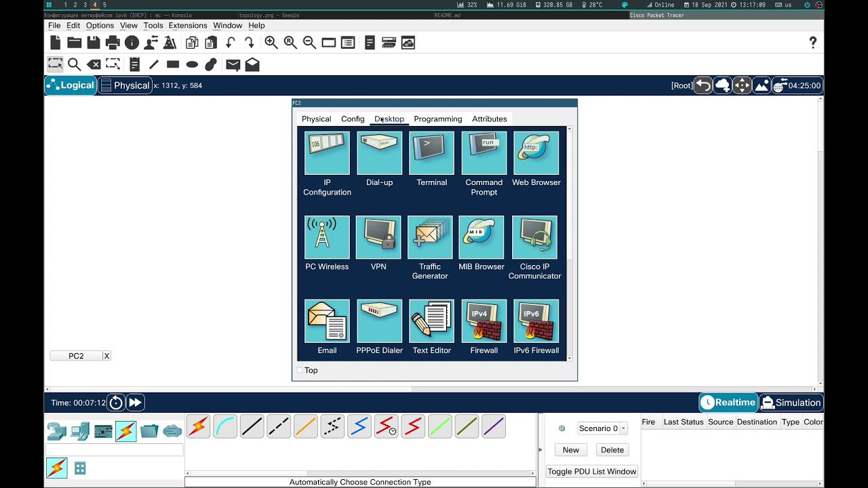Click the device search input field
The image size is (868, 488).
115,450
